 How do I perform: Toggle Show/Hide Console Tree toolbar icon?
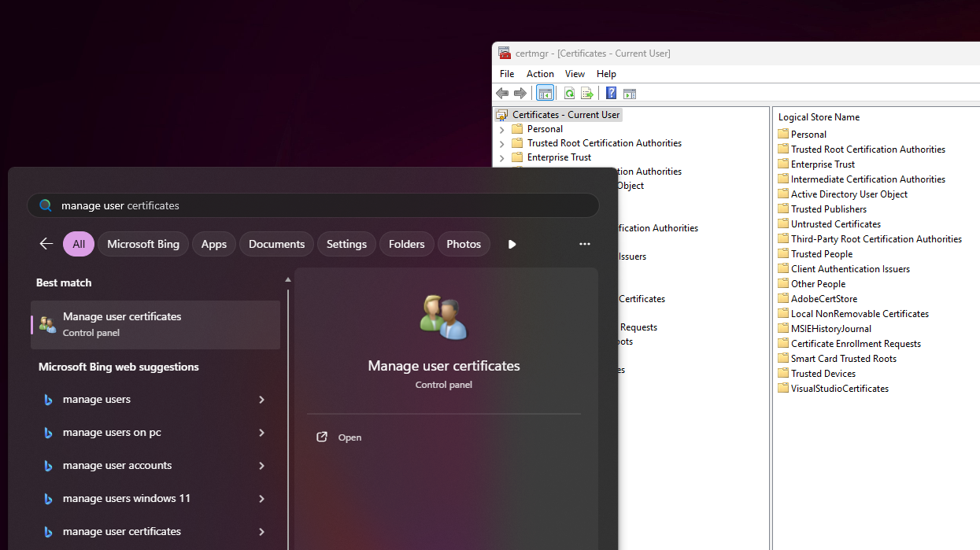point(545,94)
